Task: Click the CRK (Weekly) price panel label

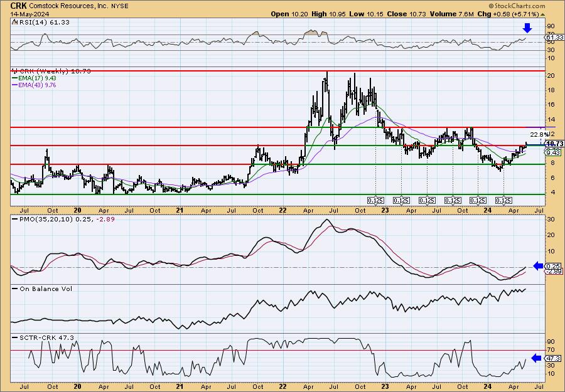Action: (x=55, y=72)
